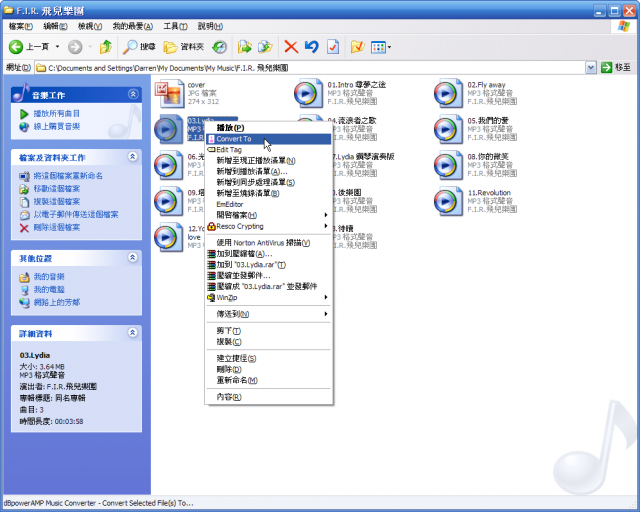Open the 工具(T) menu

pyautogui.click(x=176, y=26)
